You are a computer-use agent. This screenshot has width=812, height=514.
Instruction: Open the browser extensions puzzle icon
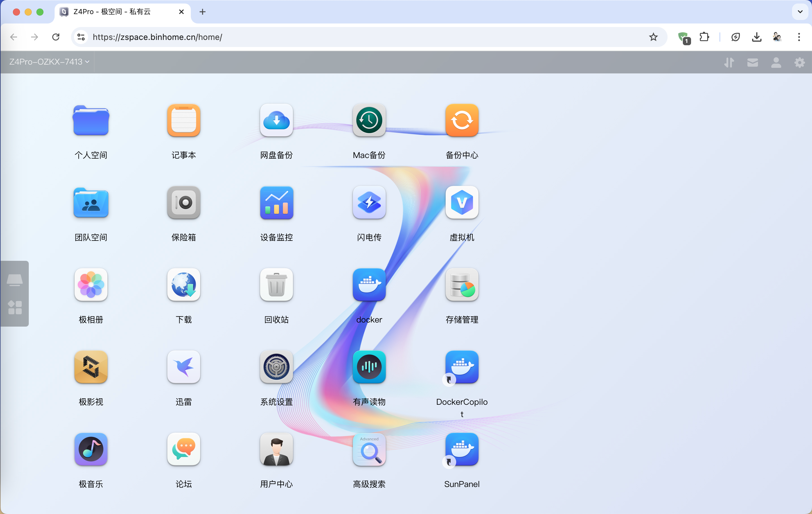pyautogui.click(x=704, y=37)
